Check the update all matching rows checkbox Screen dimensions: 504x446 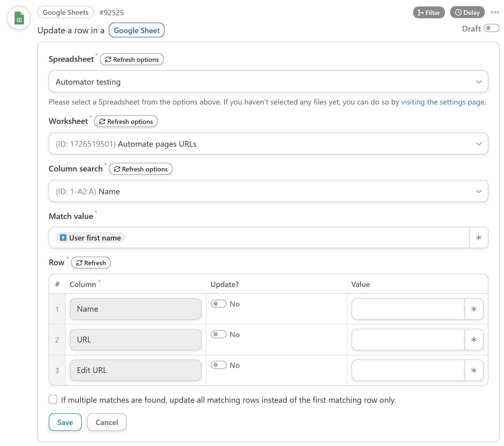pyautogui.click(x=53, y=400)
